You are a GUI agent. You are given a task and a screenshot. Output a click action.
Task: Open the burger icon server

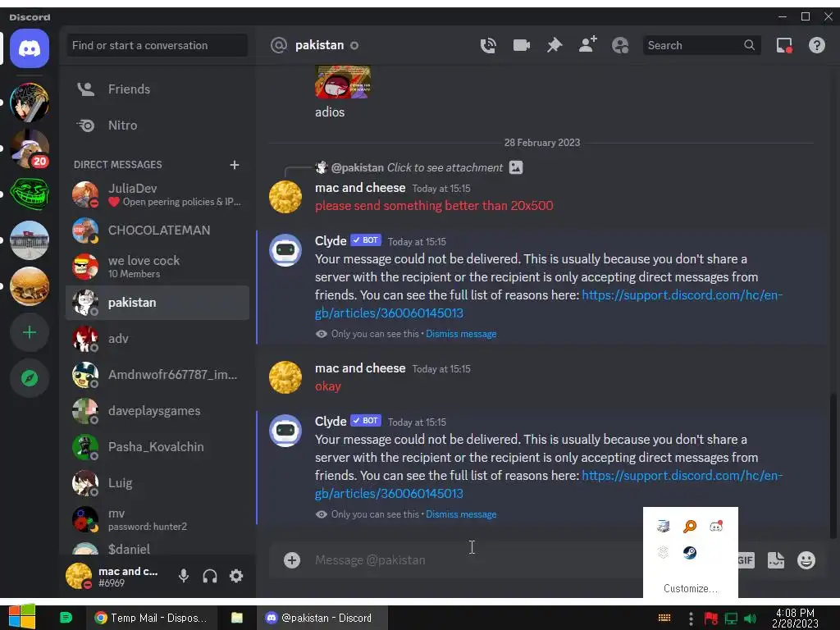[x=30, y=286]
